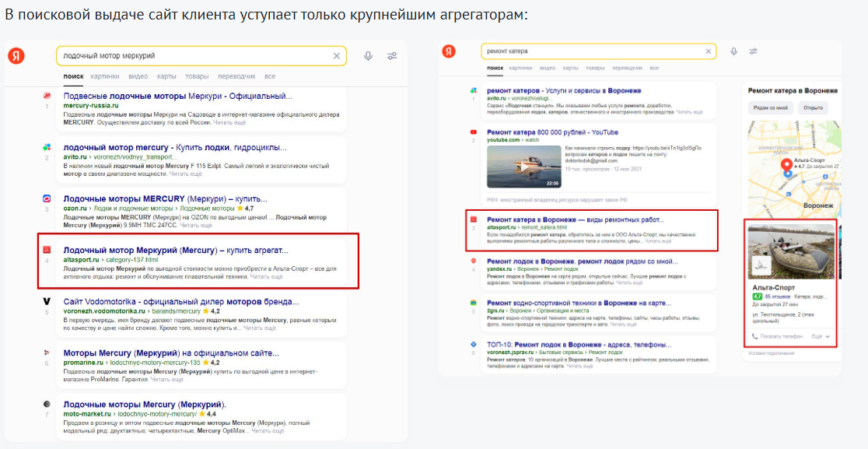
Task: Switch to 'товары' tab in left search
Action: coord(197,76)
